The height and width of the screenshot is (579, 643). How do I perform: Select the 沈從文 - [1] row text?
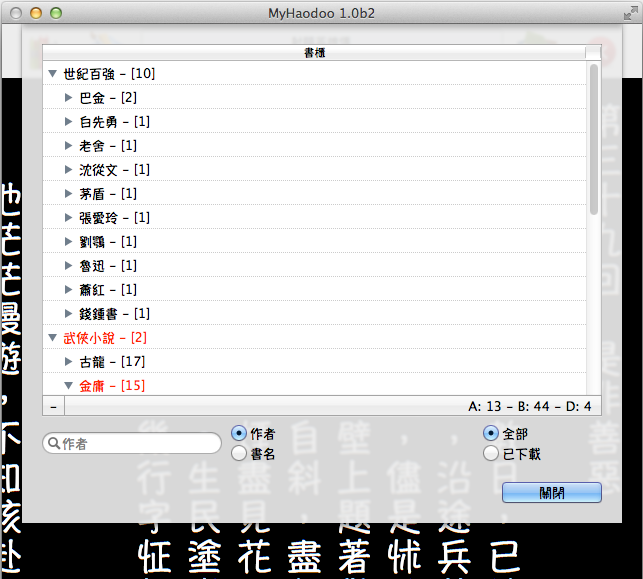point(114,170)
